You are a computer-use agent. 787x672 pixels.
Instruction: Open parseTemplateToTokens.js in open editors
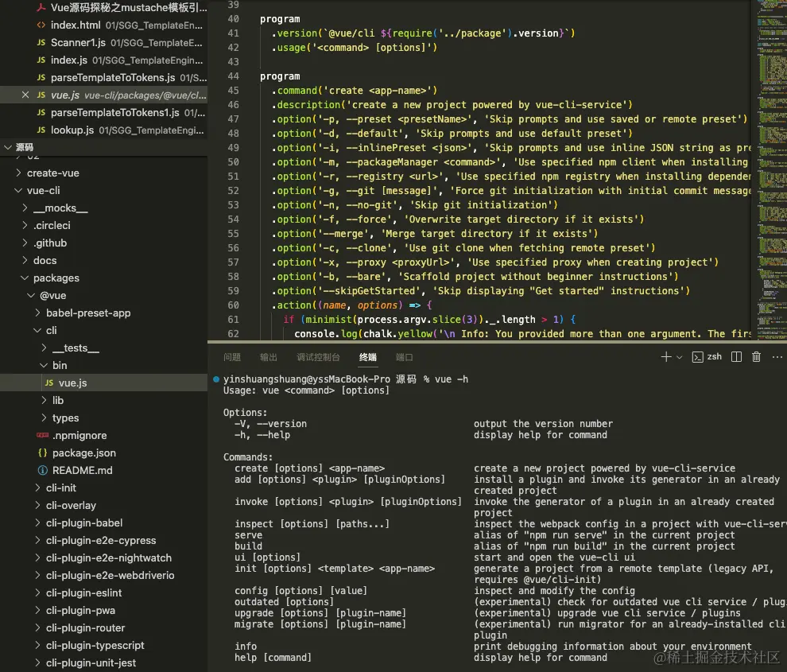[x=103, y=77]
